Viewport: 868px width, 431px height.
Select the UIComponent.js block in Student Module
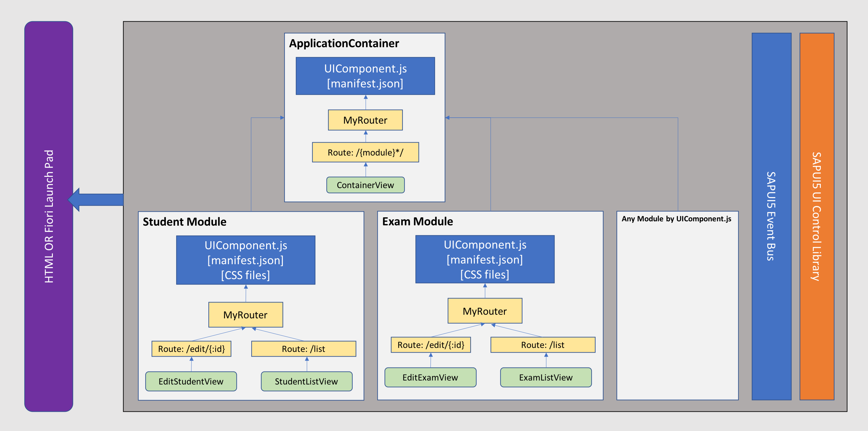point(245,260)
